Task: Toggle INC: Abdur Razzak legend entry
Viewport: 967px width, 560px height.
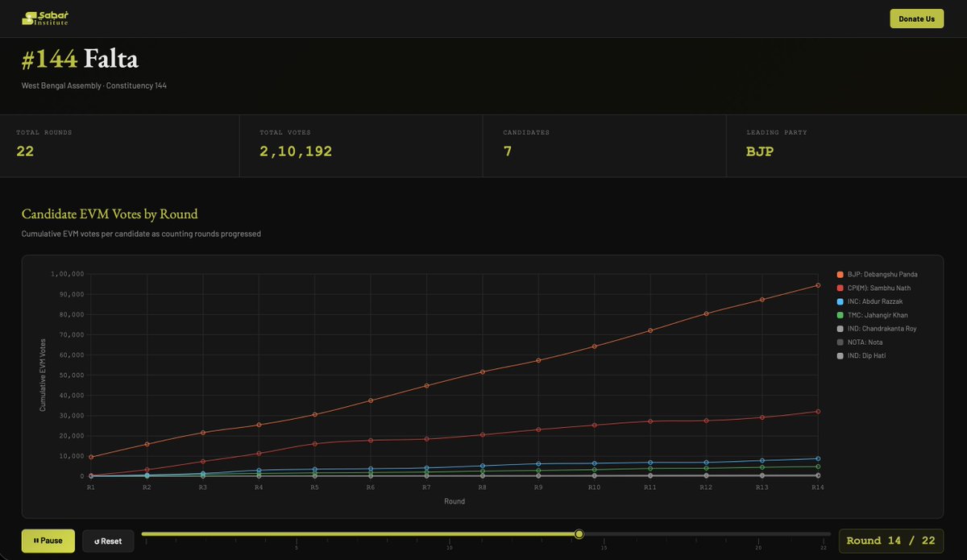Action: click(x=869, y=301)
